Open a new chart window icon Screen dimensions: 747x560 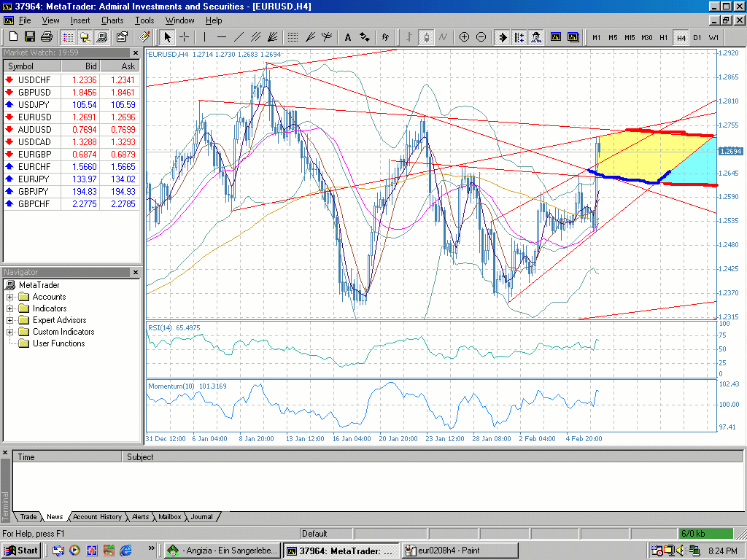tap(555, 36)
